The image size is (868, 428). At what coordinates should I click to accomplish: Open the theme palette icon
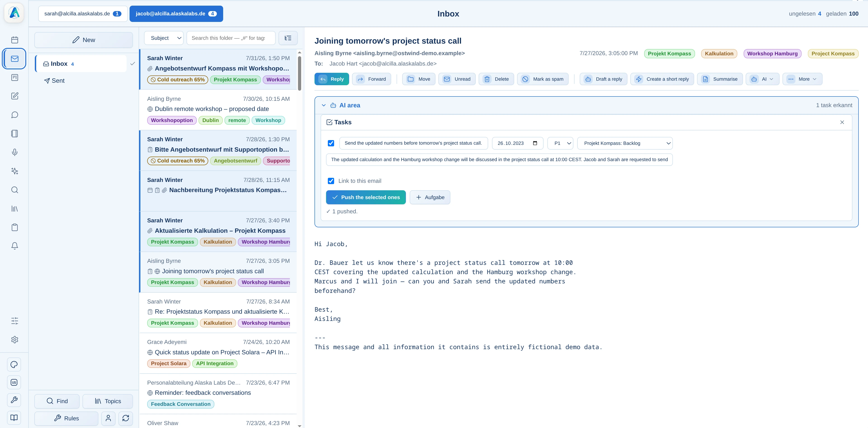click(14, 364)
